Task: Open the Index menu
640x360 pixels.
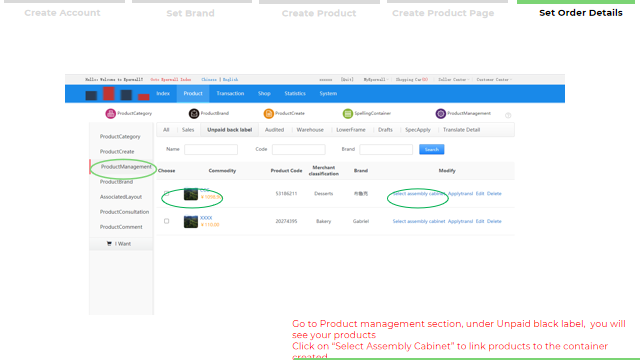Action: (x=163, y=93)
